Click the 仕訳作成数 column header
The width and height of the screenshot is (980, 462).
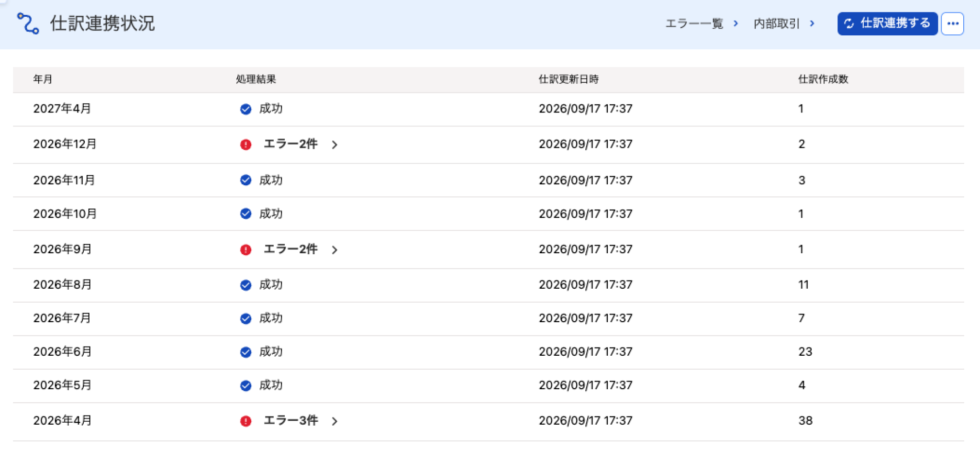coord(823,79)
